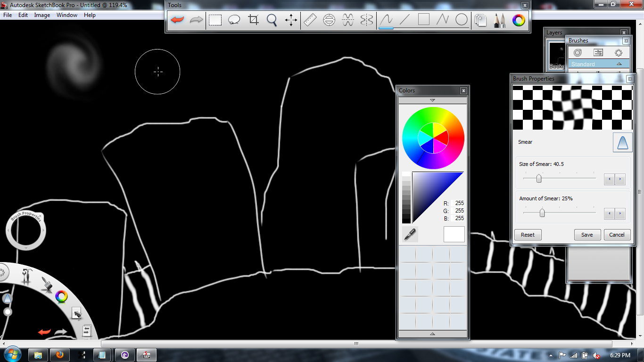Click the G value field in Colors
This screenshot has width=644, height=362.
pos(458,211)
